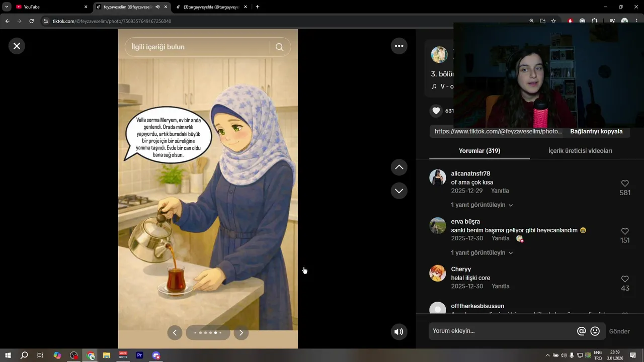Open Windows taskbar search
The width and height of the screenshot is (644, 362).
pyautogui.click(x=24, y=355)
